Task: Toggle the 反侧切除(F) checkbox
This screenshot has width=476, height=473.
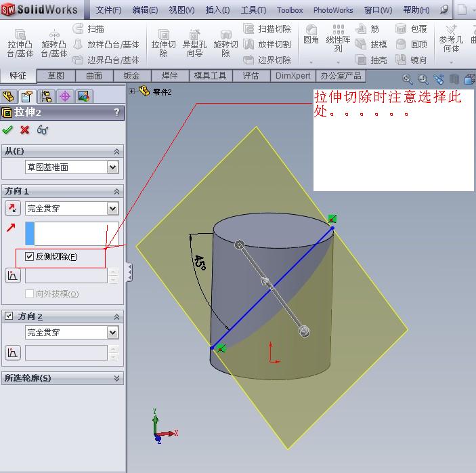Action: pos(29,256)
